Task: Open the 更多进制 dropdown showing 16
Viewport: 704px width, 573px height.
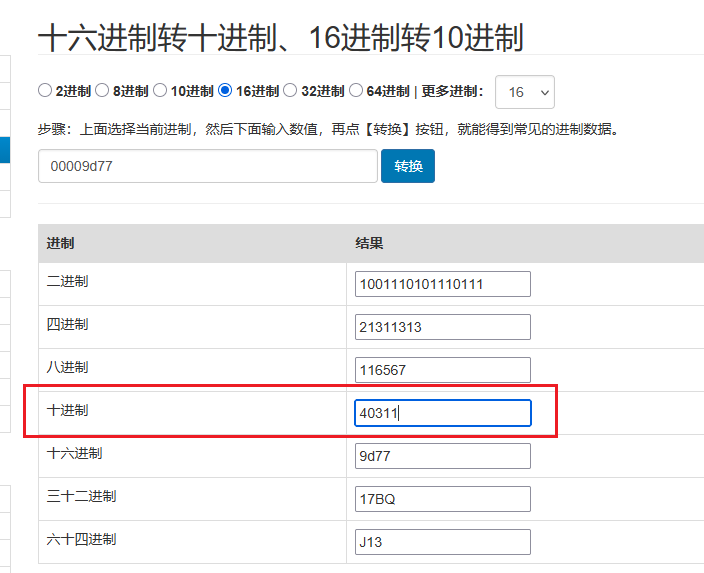Action: coord(525,92)
